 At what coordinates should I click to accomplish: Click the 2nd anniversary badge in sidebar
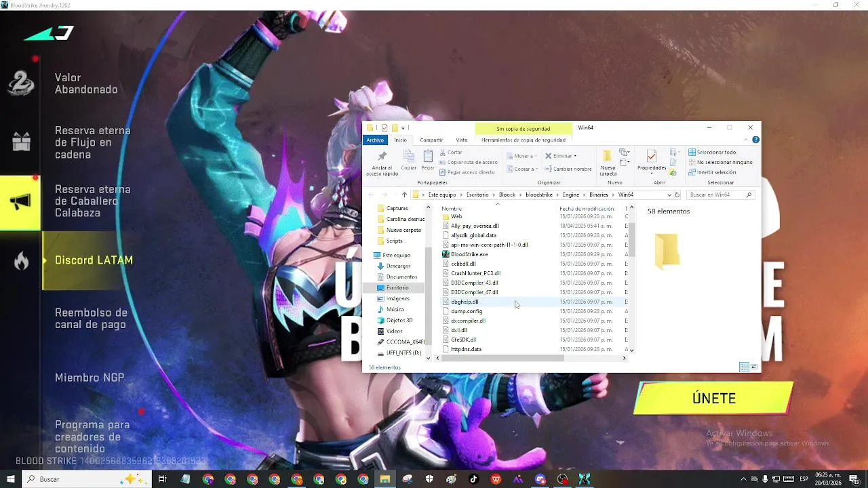(x=20, y=83)
